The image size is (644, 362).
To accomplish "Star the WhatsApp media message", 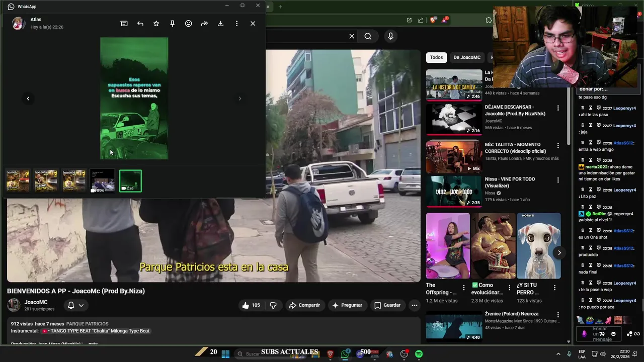I will pyautogui.click(x=156, y=24).
